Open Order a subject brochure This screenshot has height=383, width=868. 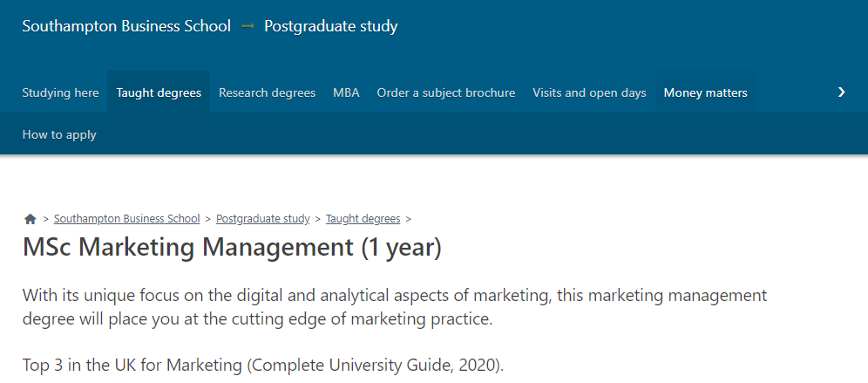click(x=446, y=92)
